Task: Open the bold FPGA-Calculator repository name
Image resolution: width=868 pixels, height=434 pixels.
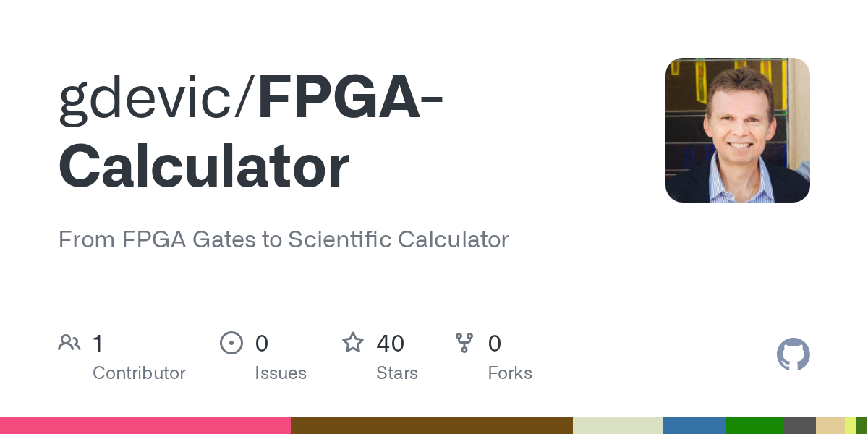Action: 252,132
